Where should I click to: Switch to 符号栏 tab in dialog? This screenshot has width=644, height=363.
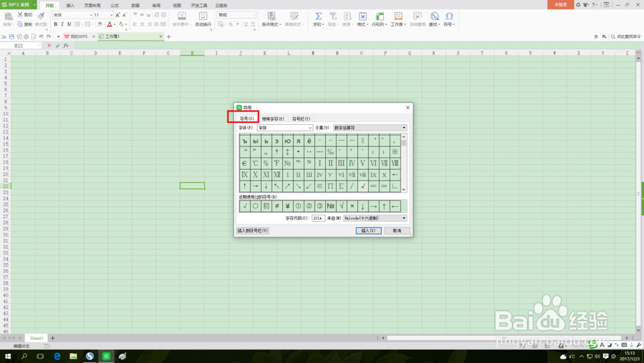[301, 119]
